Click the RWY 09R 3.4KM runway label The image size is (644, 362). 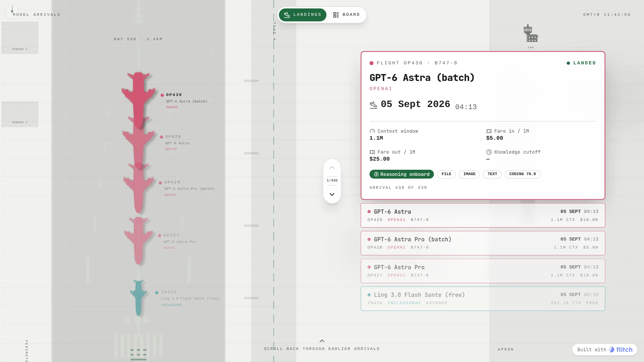tap(138, 39)
